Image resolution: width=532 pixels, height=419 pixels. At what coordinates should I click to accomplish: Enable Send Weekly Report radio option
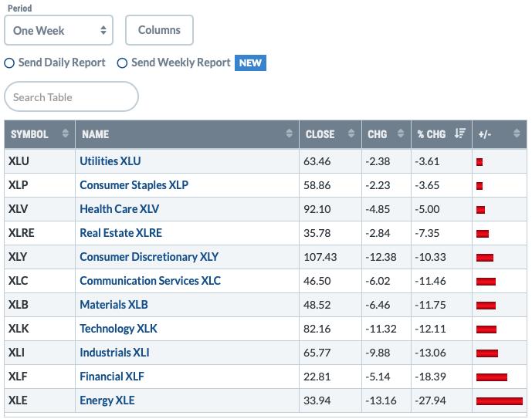(x=122, y=63)
